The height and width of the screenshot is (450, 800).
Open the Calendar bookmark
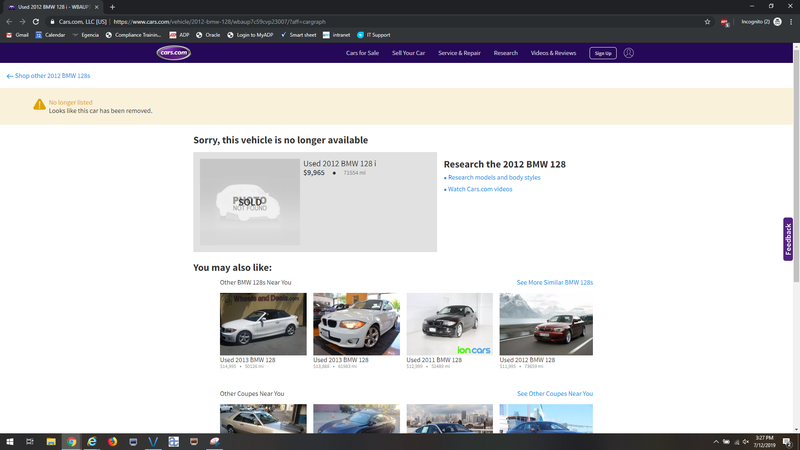[50, 35]
